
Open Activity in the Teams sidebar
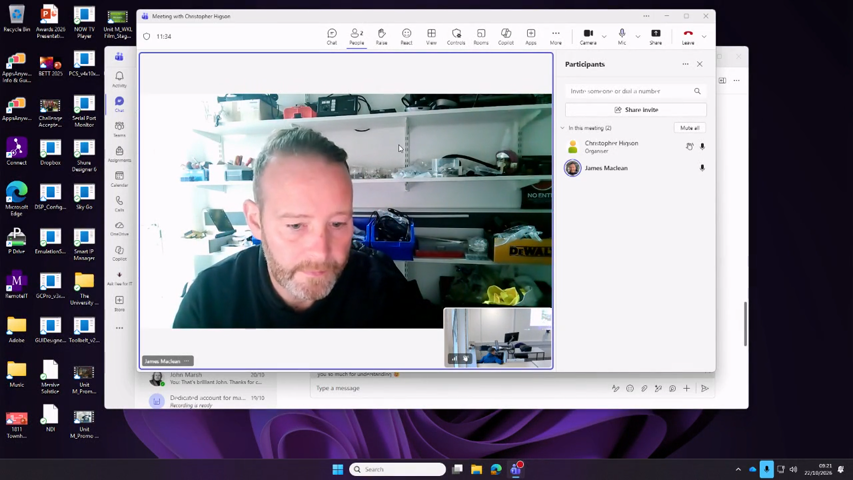(x=119, y=79)
